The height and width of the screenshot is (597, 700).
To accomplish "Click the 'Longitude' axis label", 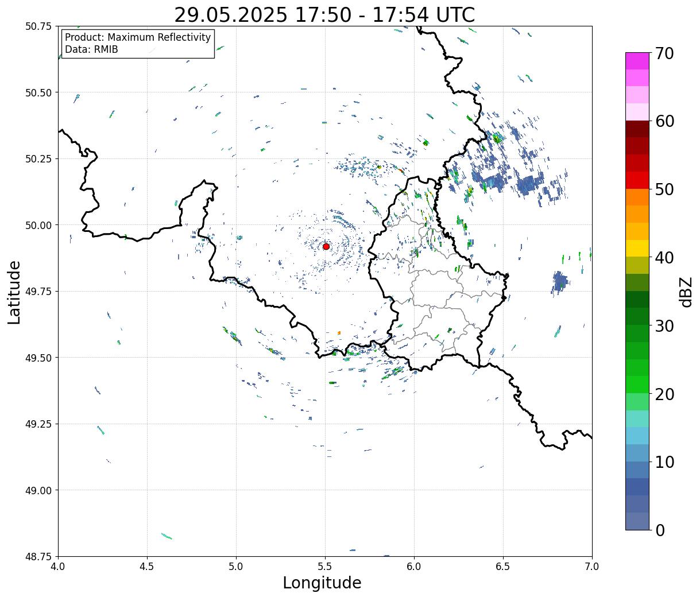I will [x=322, y=583].
